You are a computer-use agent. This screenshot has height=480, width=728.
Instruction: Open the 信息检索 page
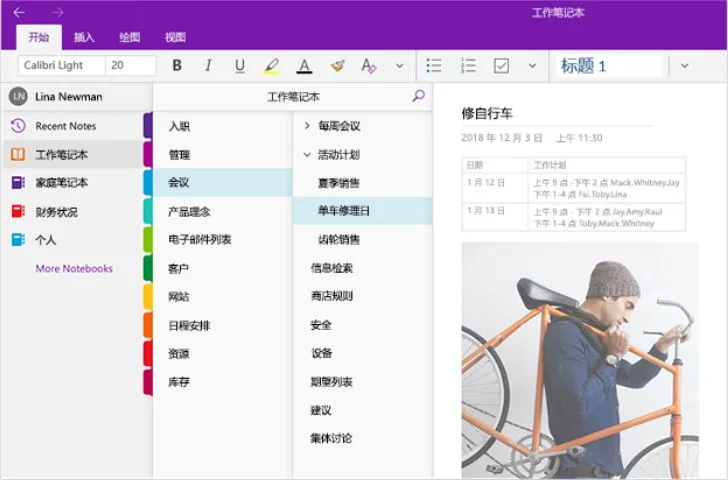coord(363,268)
